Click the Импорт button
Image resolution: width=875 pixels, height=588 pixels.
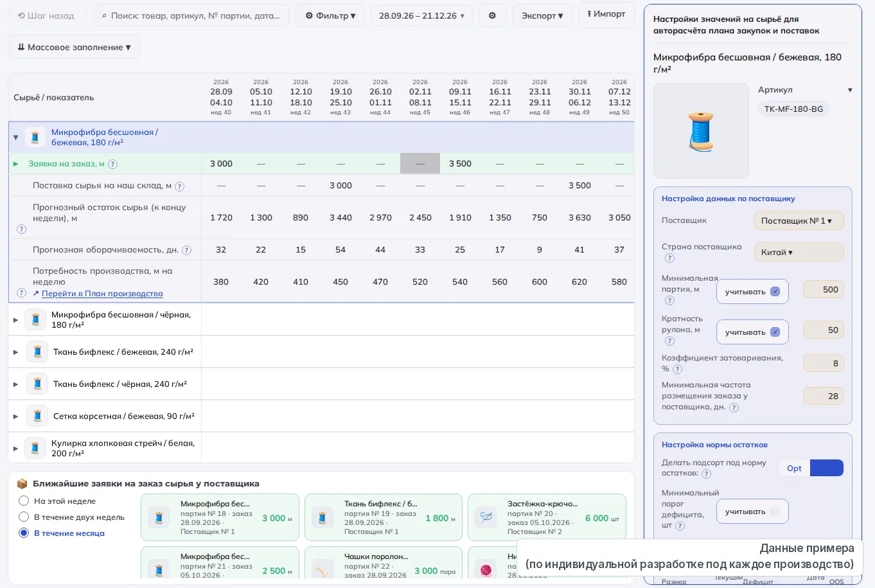point(606,14)
